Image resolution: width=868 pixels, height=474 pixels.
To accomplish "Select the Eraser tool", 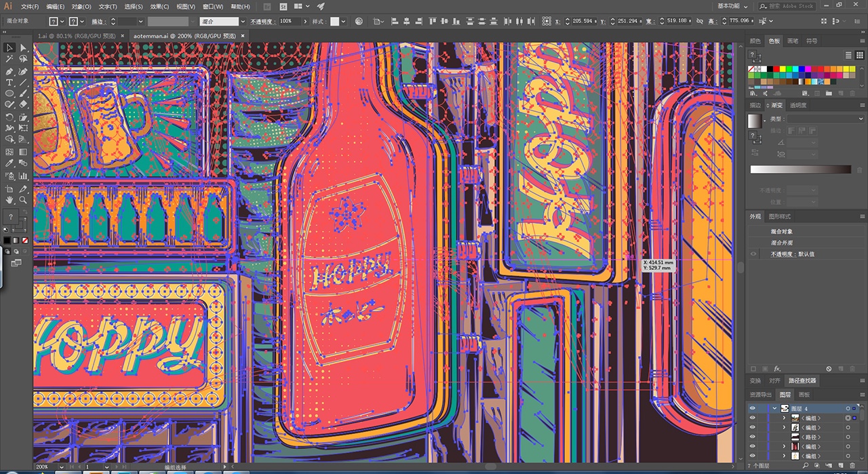I will pos(23,105).
